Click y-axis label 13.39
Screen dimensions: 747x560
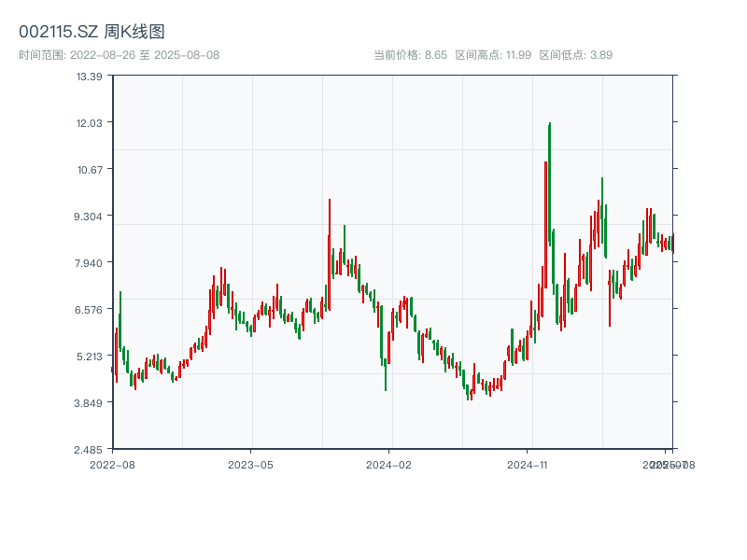click(89, 77)
